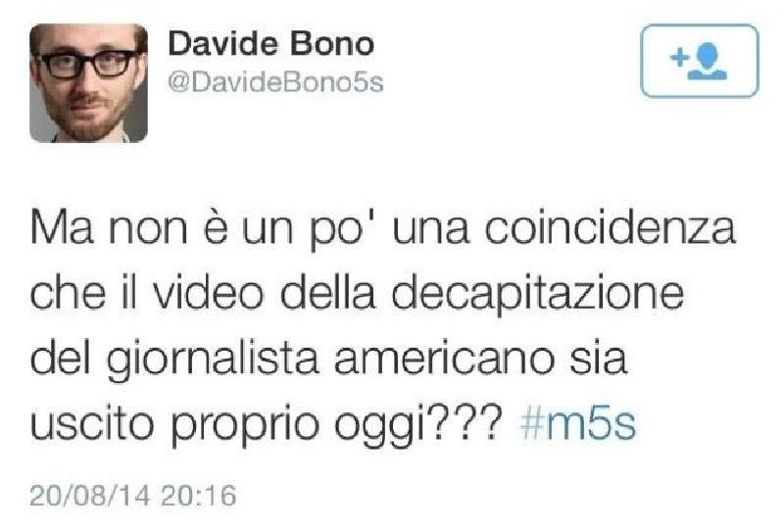Viewport: 784px width, 532px height.
Task: Click the word 'decapitazione' in the tweet
Action: click(537, 295)
